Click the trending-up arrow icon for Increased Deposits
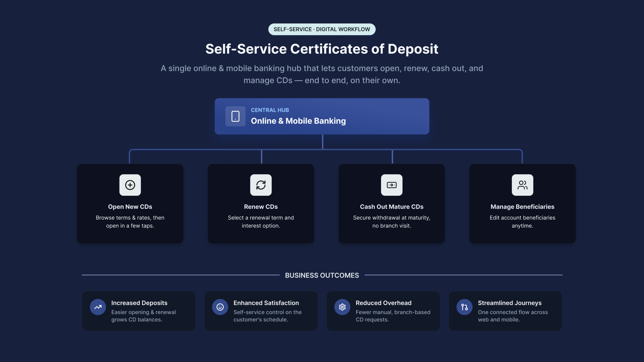This screenshot has height=362, width=644. pyautogui.click(x=98, y=307)
